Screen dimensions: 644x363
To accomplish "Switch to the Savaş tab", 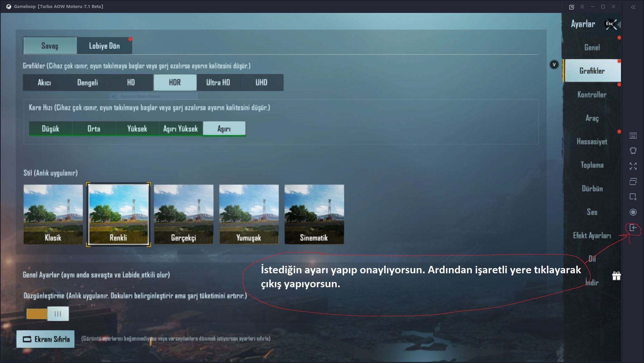I will 50,46.
